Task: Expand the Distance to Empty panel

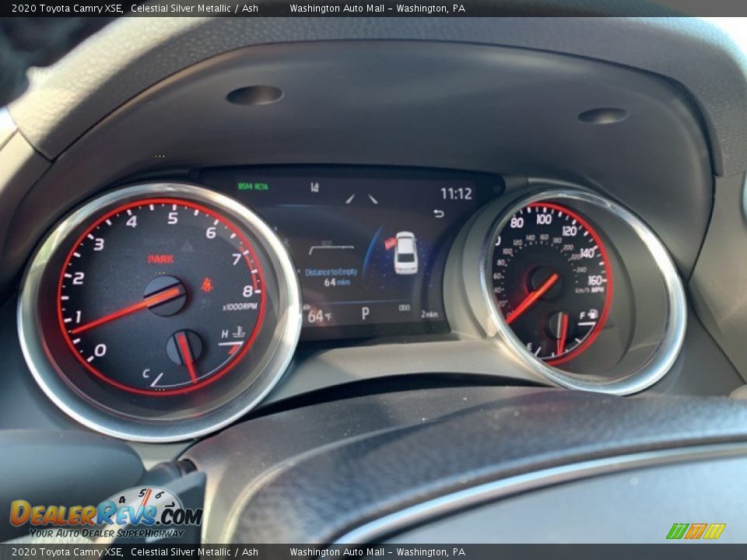Action: point(332,276)
